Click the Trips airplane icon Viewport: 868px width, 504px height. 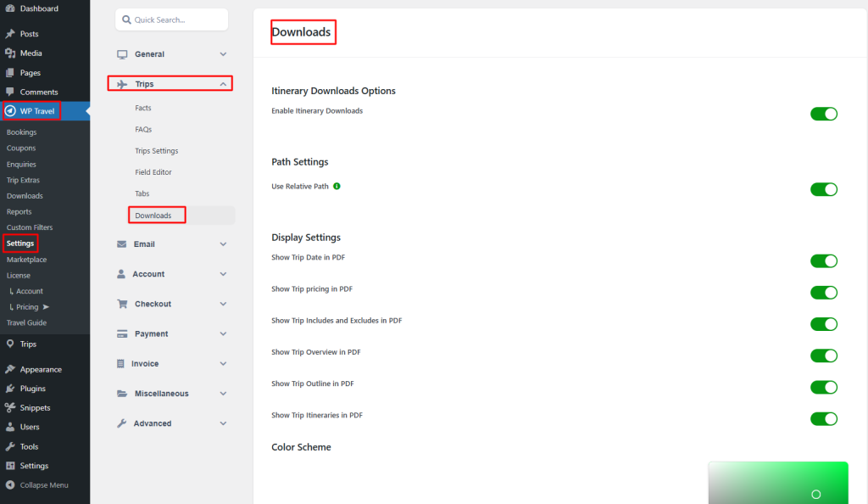[x=122, y=84]
